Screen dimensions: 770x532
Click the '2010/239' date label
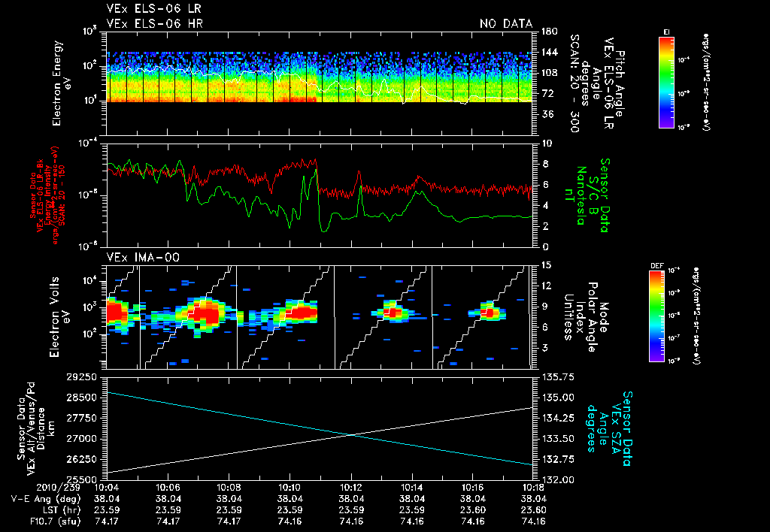coord(59,488)
